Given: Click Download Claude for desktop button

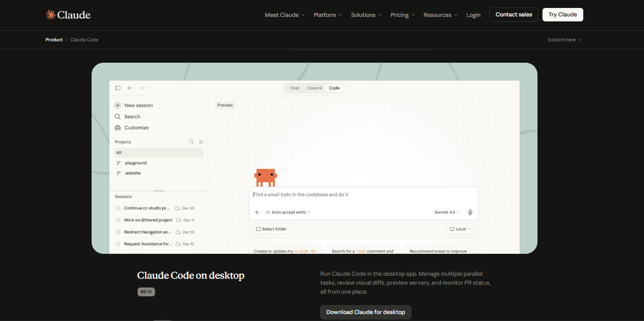Looking at the screenshot, I should tap(366, 313).
